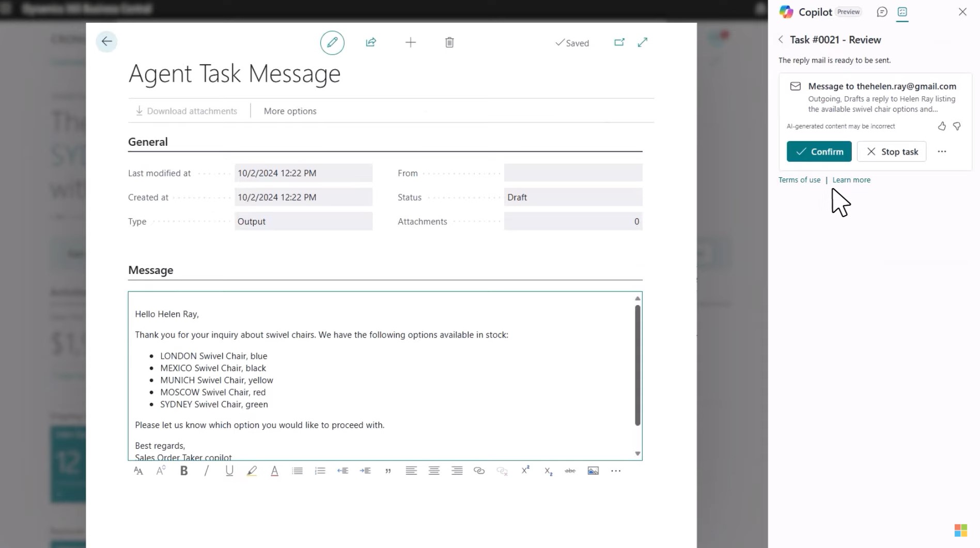
Task: Delete the message with trash icon
Action: coord(449,42)
